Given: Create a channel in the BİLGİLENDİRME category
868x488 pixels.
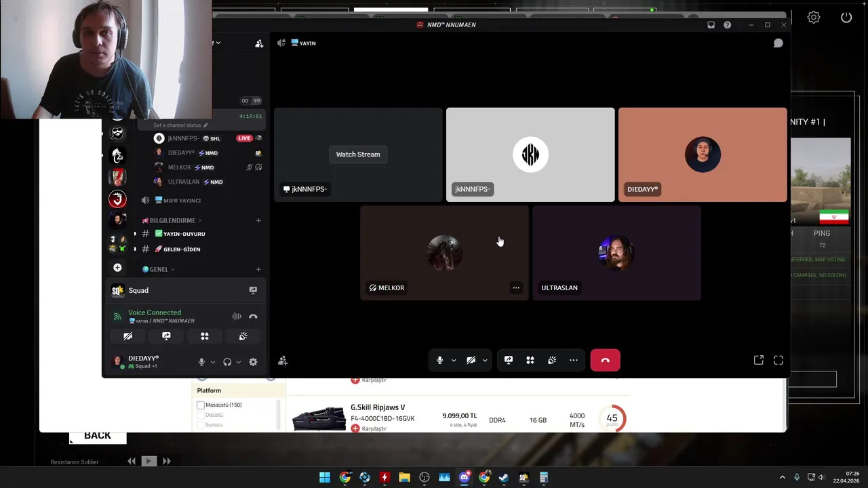Looking at the screenshot, I should [x=258, y=220].
